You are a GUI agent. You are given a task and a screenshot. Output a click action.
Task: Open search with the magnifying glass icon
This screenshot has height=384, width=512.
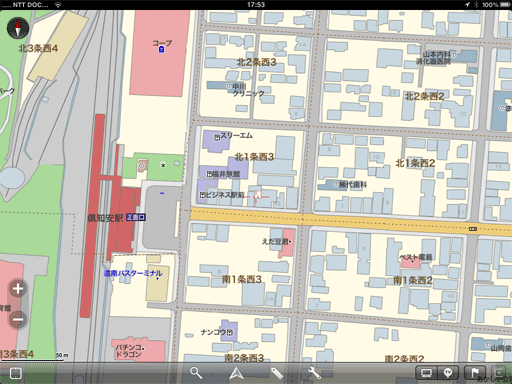196,373
